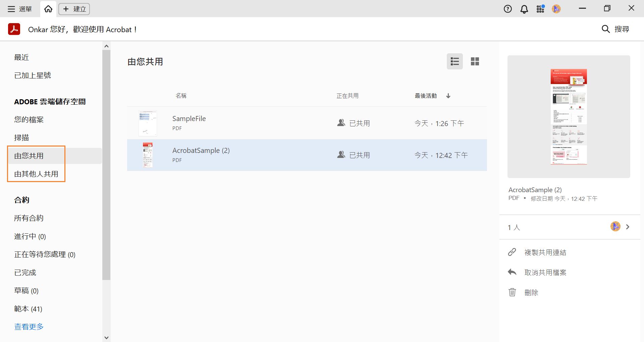The height and width of the screenshot is (342, 644).
Task: Open the apps grid icon
Action: [x=540, y=9]
